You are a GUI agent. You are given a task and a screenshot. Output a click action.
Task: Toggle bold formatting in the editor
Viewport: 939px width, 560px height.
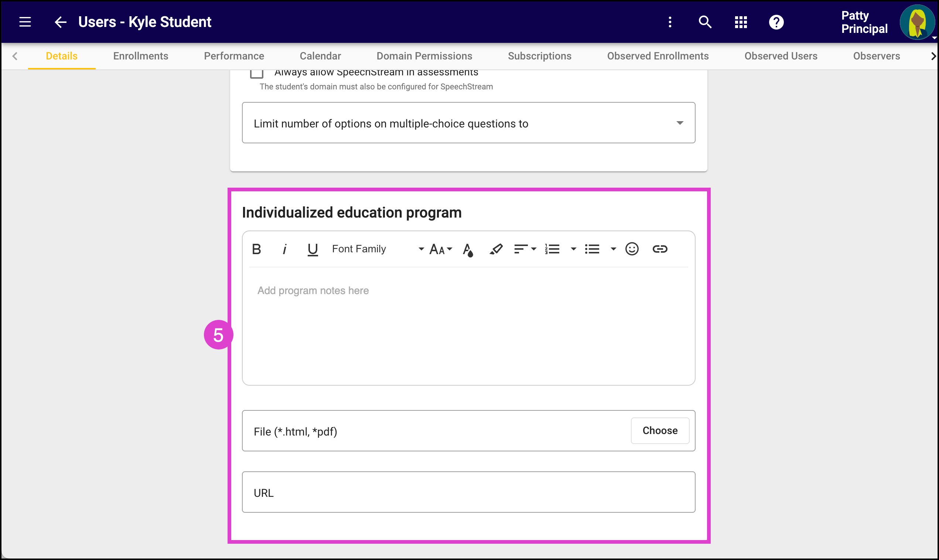256,249
